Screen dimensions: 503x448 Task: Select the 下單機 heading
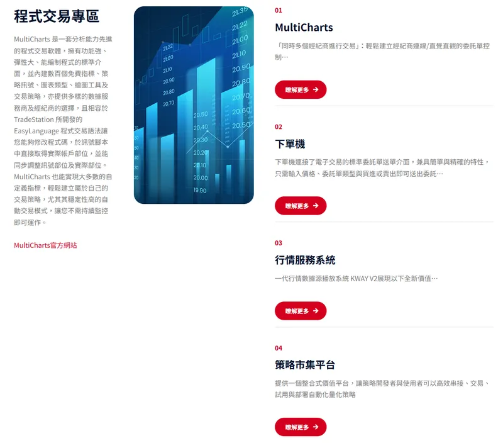pos(290,144)
